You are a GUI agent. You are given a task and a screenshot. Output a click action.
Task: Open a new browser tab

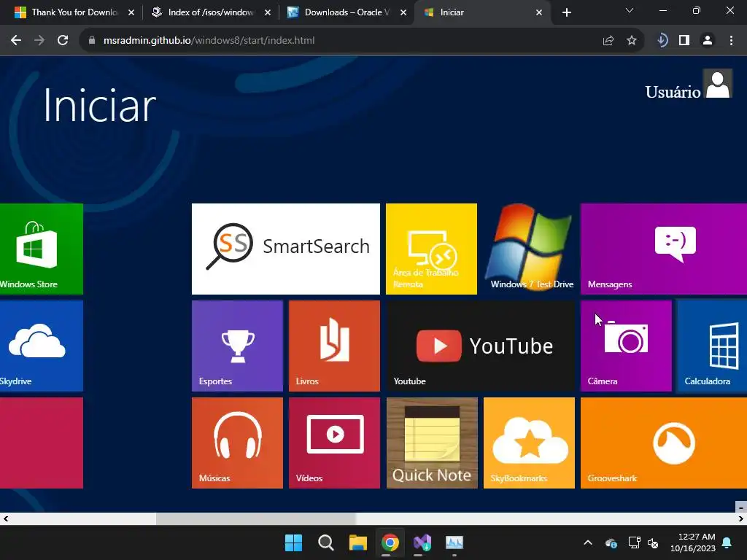566,12
